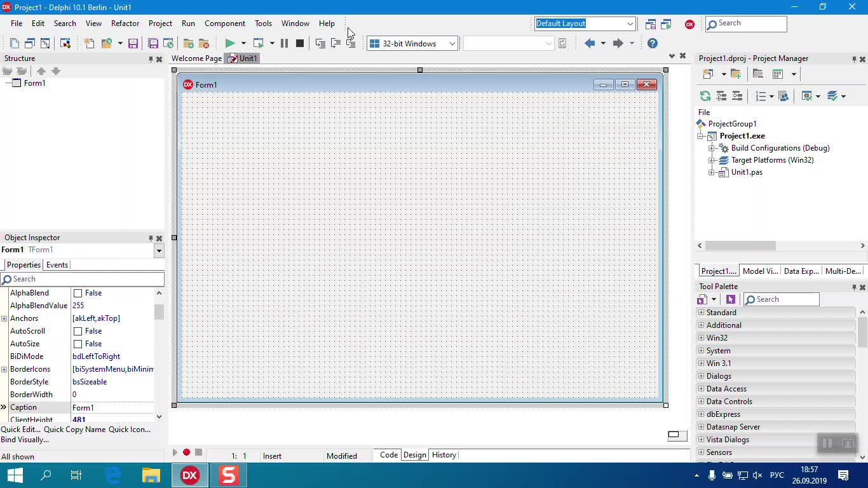Click the folder-plus icon in Project Manager
868x488 pixels.
(736, 74)
